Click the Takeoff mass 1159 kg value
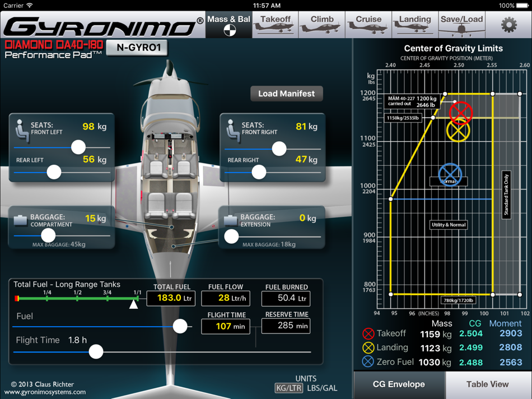 coord(436,334)
